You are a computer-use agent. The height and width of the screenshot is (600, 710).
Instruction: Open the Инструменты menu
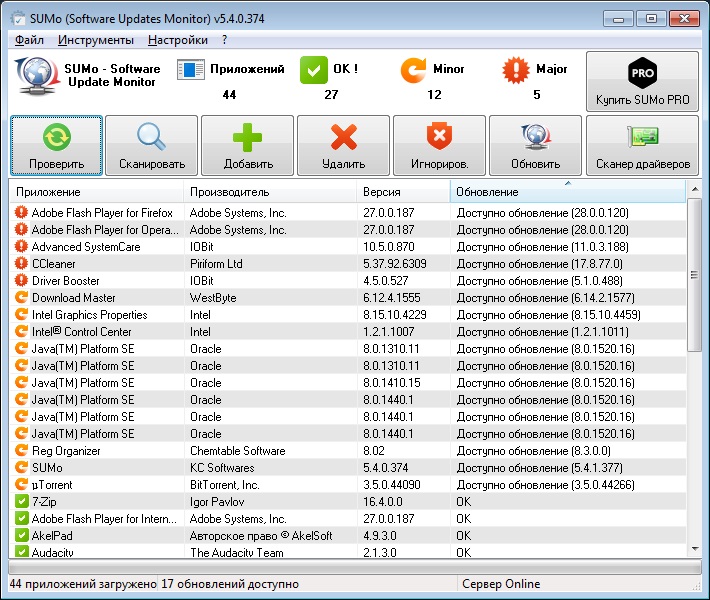pyautogui.click(x=96, y=40)
